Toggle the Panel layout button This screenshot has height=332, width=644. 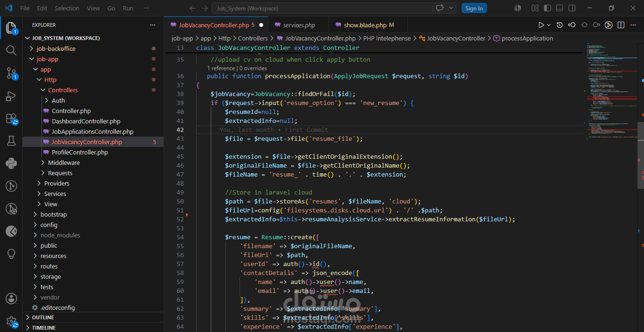pos(560,8)
